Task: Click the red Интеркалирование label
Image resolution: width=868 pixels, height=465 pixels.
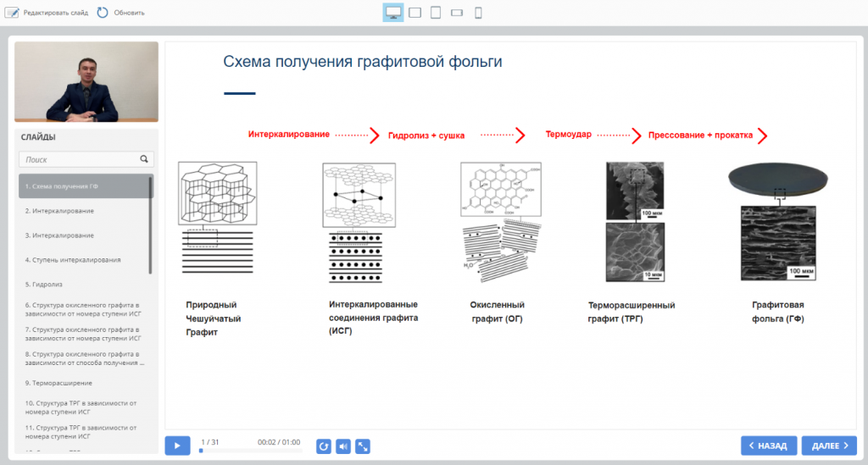Action: point(288,134)
